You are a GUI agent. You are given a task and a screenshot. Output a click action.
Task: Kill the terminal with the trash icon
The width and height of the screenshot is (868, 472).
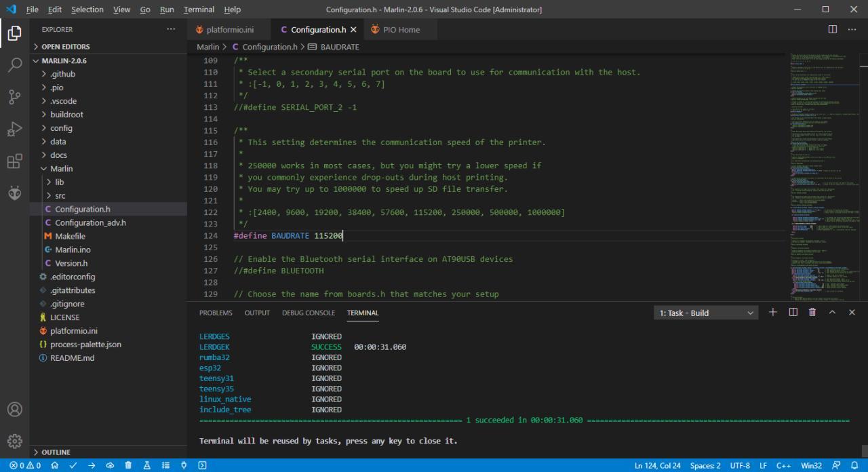coord(812,312)
